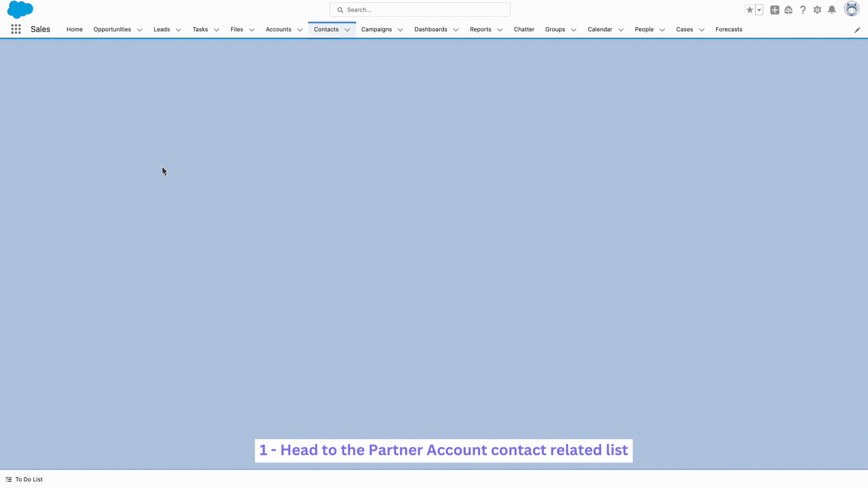Click the favorites star icon
The width and height of the screenshot is (868, 488).
750,9
